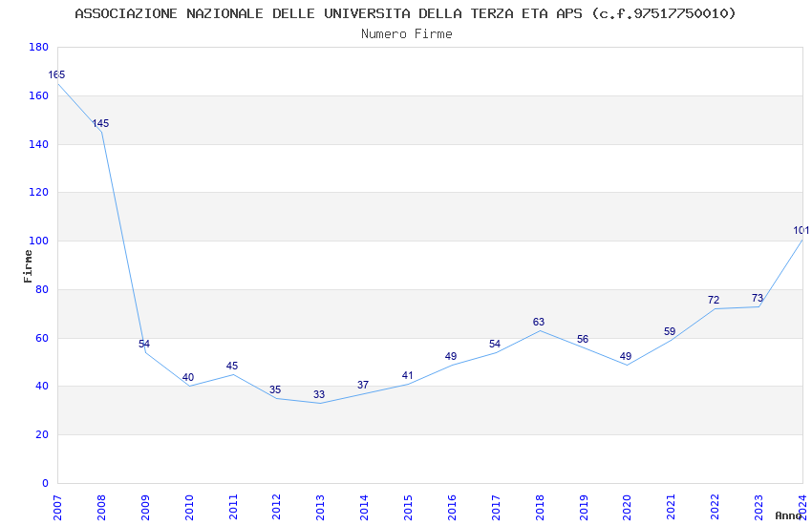Image resolution: width=812 pixels, height=525 pixels.
Task: Click the 72 data label for 2022
Action: 714,300
